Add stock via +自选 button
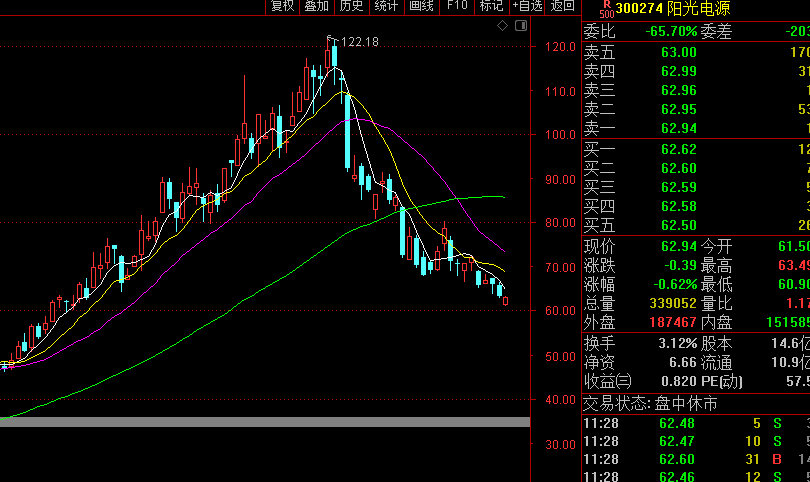This screenshot has height=482, width=810. 527,6
